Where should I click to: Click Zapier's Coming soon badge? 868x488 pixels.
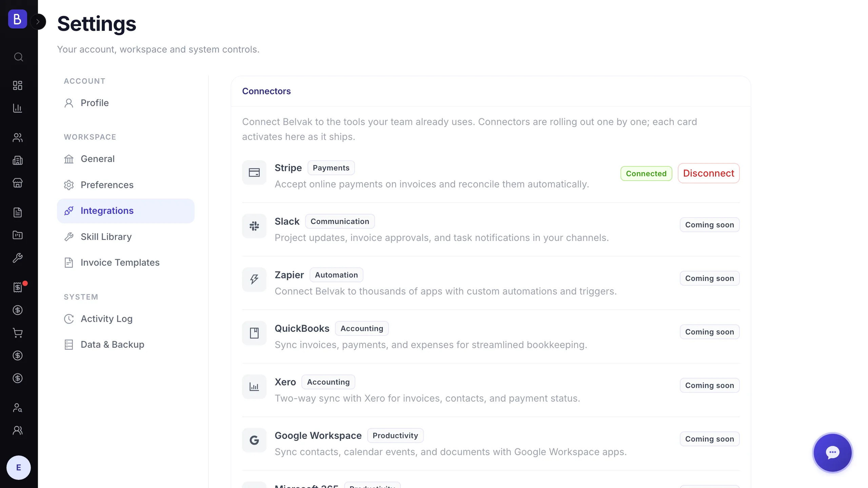coord(710,278)
